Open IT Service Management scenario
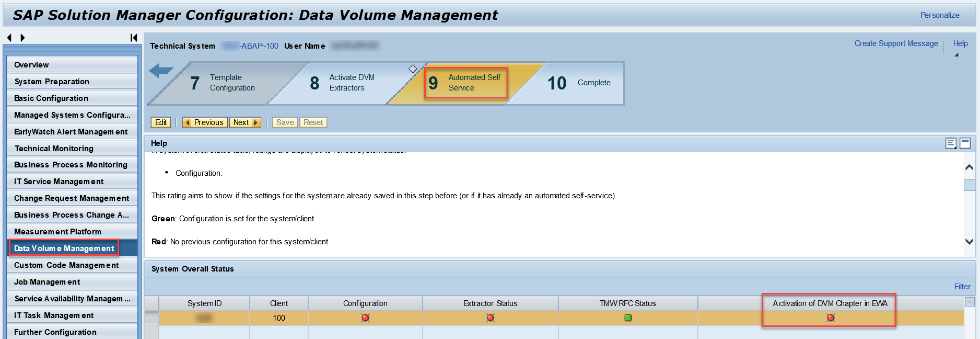980x339 pixels. 73,182
